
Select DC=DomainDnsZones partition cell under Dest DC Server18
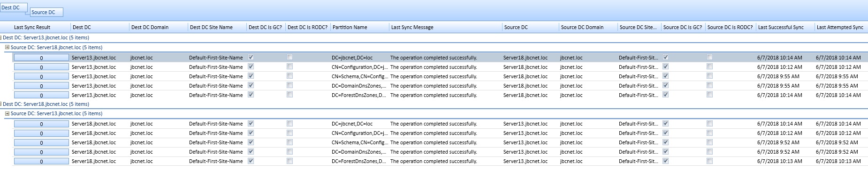click(359, 152)
